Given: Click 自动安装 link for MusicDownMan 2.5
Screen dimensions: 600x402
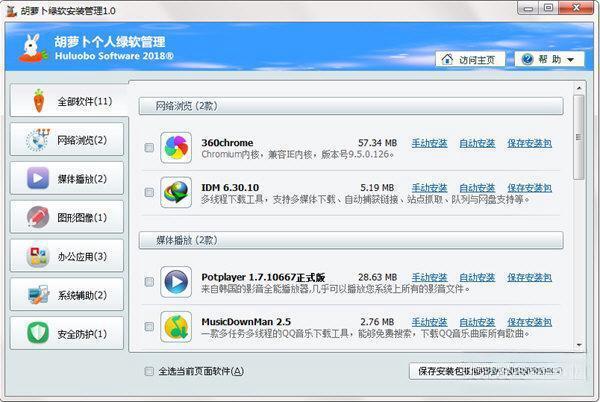Looking at the screenshot, I should tap(477, 322).
